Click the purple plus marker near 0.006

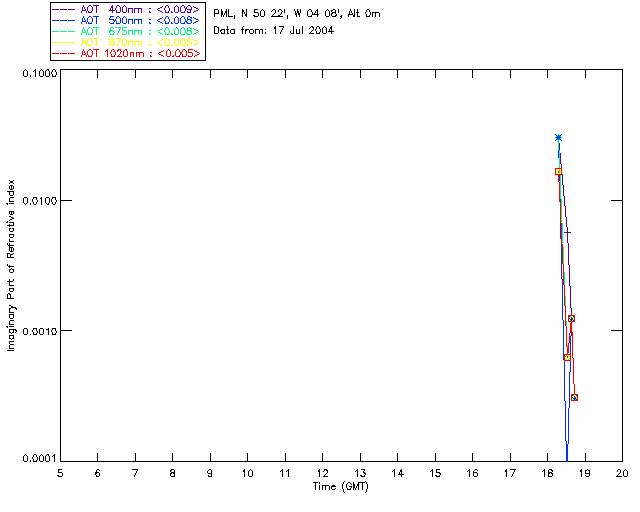click(567, 232)
